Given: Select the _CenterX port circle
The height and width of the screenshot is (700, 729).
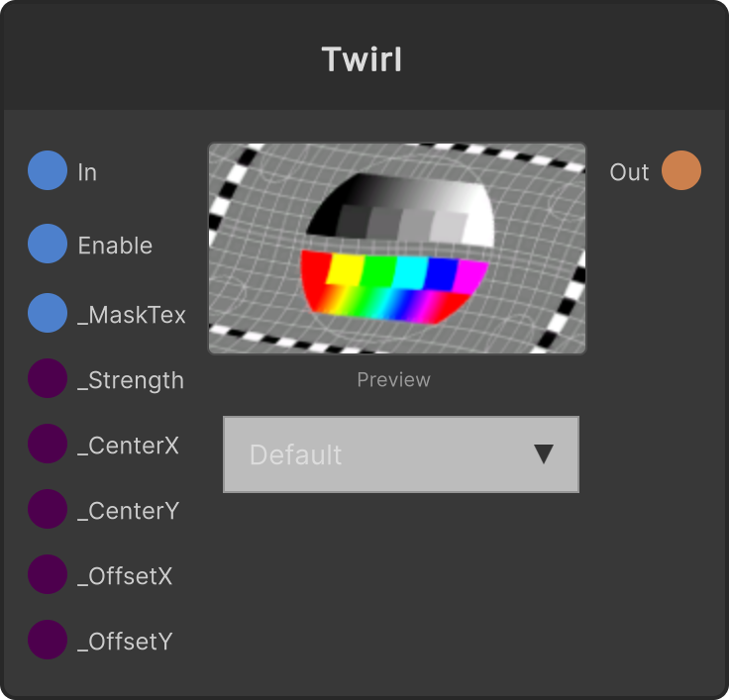Looking at the screenshot, I should (x=48, y=444).
